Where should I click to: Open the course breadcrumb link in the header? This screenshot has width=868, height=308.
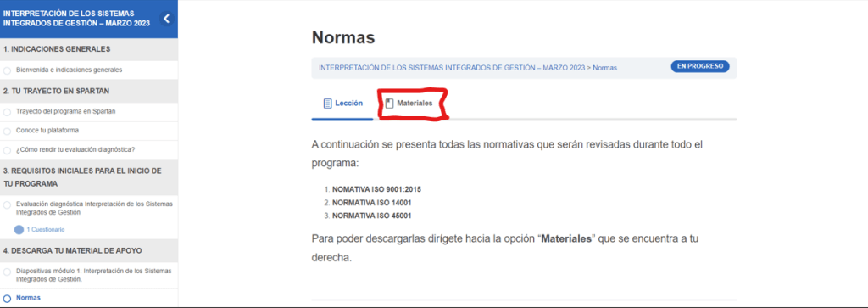point(453,68)
